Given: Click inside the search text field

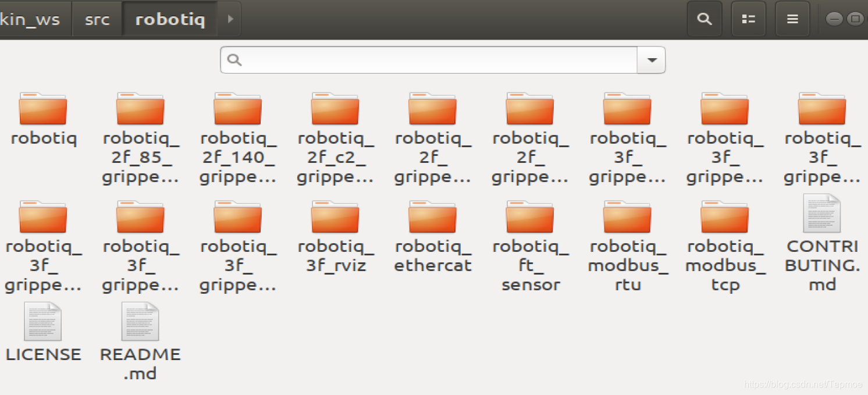Looking at the screenshot, I should 429,60.
